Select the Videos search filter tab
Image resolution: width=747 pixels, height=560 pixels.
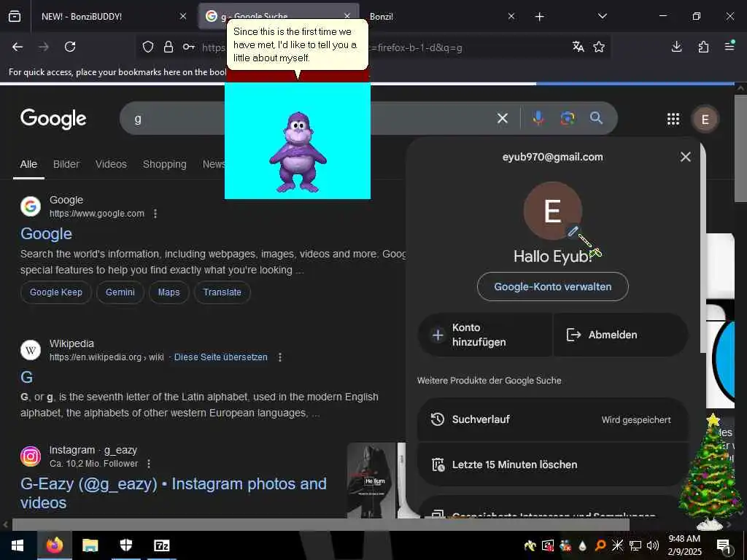pyautogui.click(x=111, y=164)
